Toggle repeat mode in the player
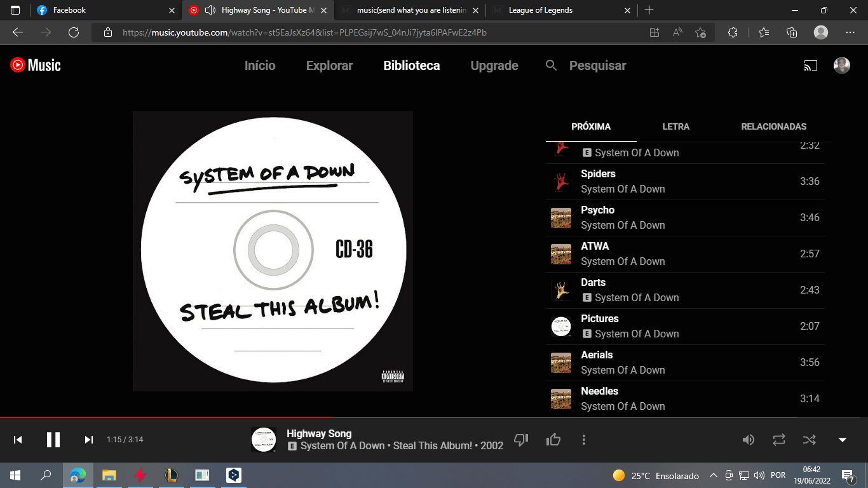The height and width of the screenshot is (488, 868). (779, 440)
